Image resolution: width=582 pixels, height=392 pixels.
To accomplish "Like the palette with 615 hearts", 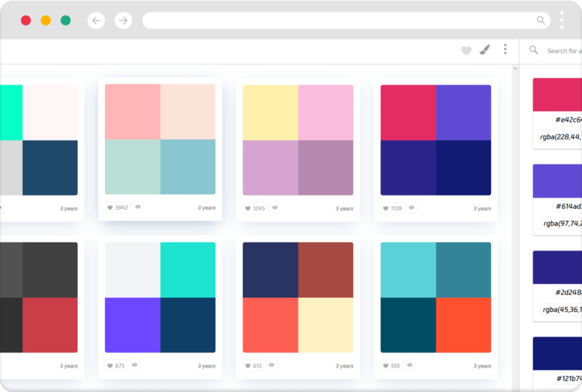I will coord(253,366).
